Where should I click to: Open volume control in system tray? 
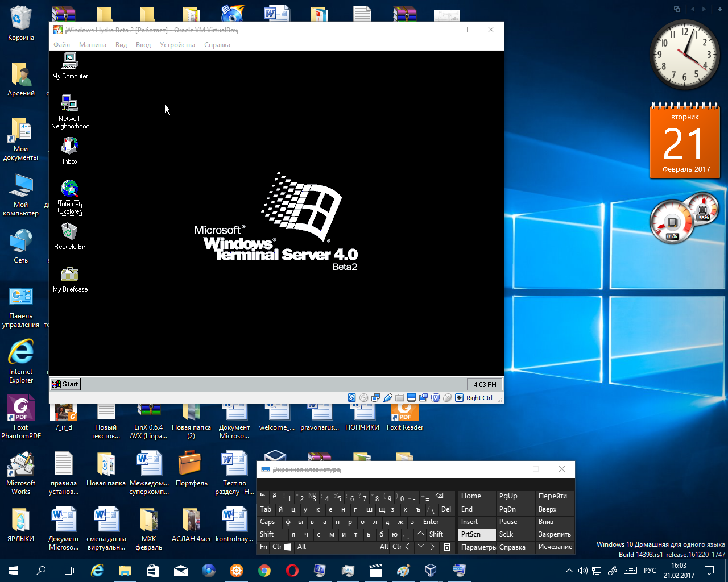[x=582, y=571]
